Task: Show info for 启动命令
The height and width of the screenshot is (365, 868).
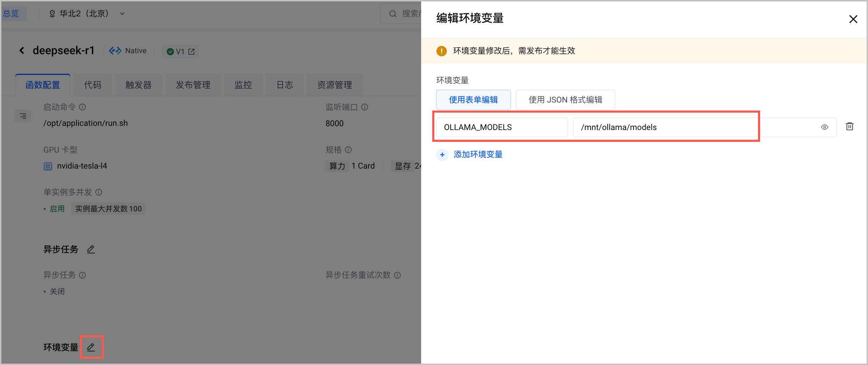Action: 82,107
